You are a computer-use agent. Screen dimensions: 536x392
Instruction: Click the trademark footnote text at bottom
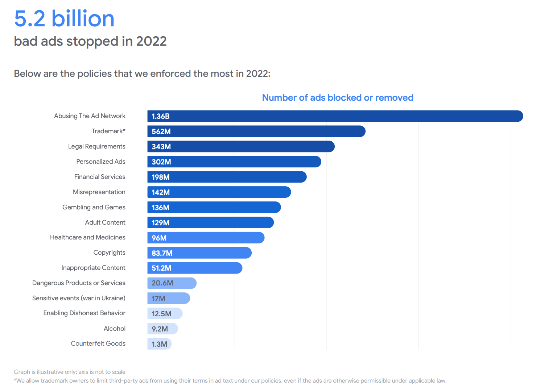click(230, 381)
